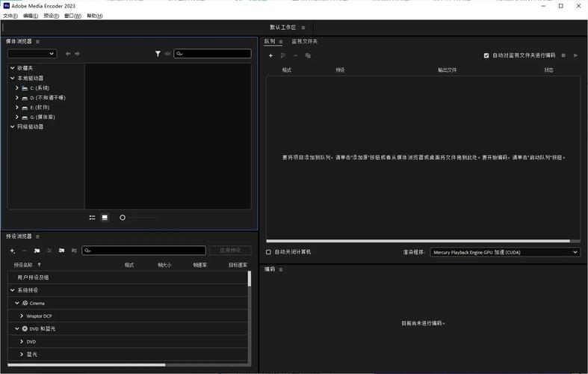
Task: Click the filter funnel icon in Media Browser
Action: point(158,54)
